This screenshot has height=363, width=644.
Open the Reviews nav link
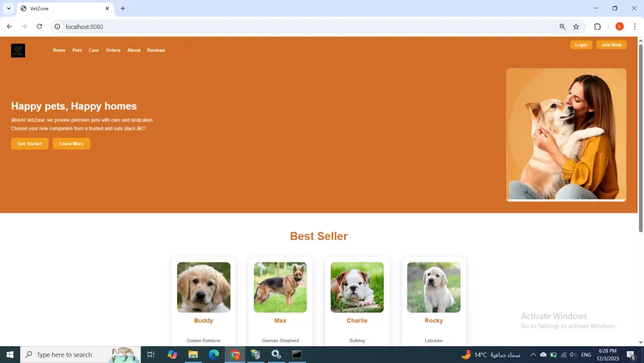156,50
